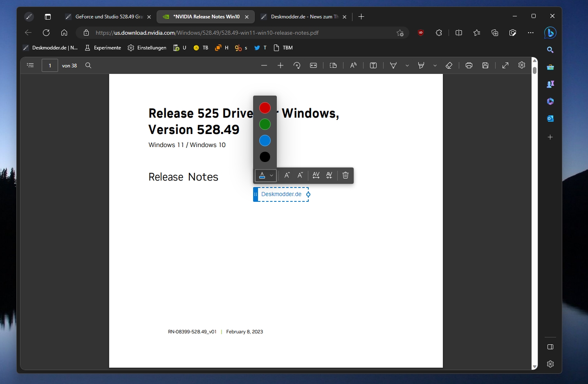Open Deskmodder.de bookmark in favorites bar
Screen dimensions: 588x384
click(50, 48)
